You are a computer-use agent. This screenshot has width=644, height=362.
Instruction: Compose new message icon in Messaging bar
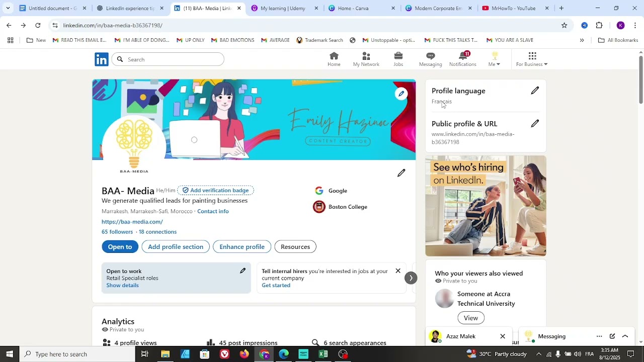612,336
